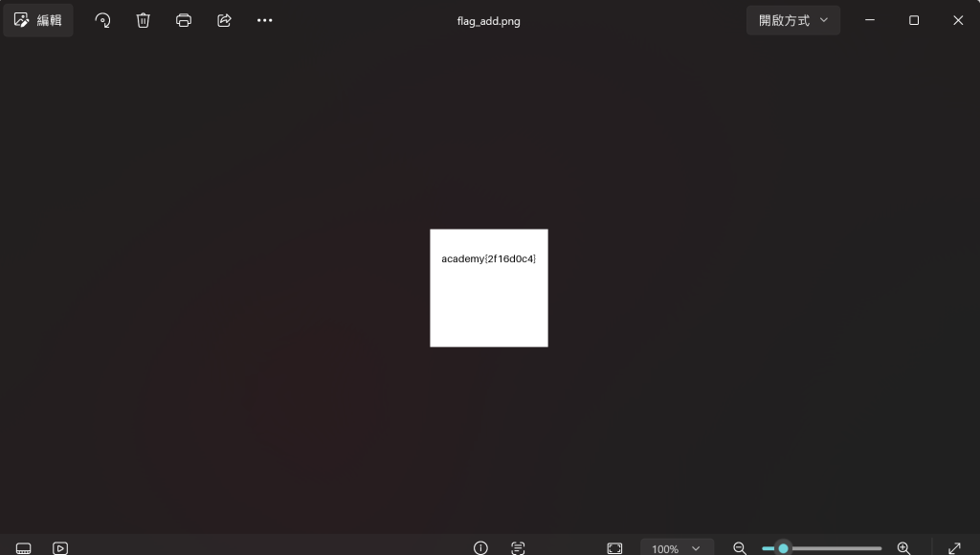The height and width of the screenshot is (555, 980).
Task: Toggle the filmstrip view icon
Action: click(24, 548)
